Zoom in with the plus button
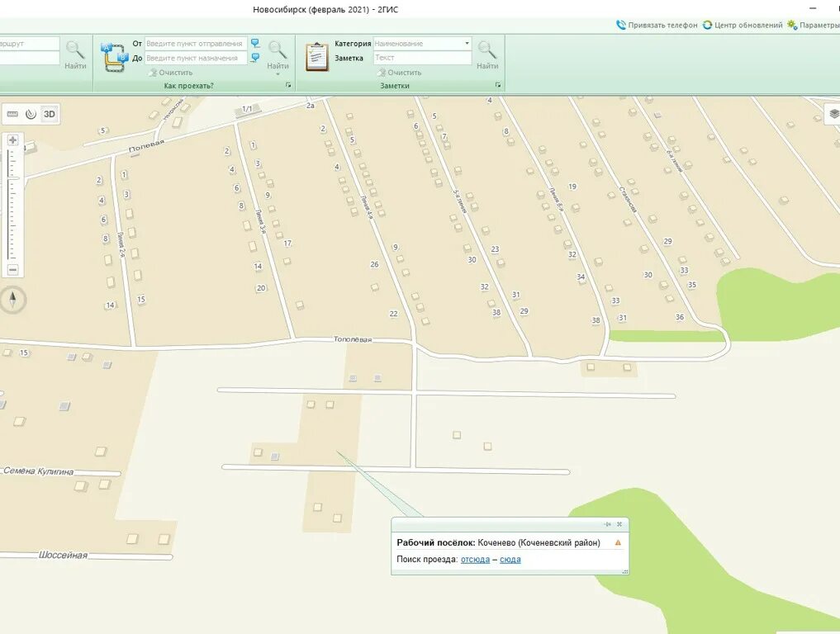Viewport: 840px width, 634px height. (13, 140)
